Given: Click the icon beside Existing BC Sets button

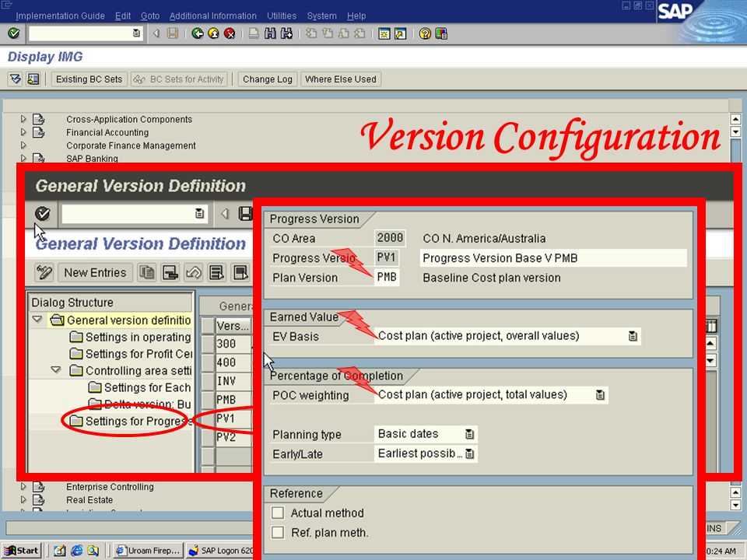Looking at the screenshot, I should 33,79.
